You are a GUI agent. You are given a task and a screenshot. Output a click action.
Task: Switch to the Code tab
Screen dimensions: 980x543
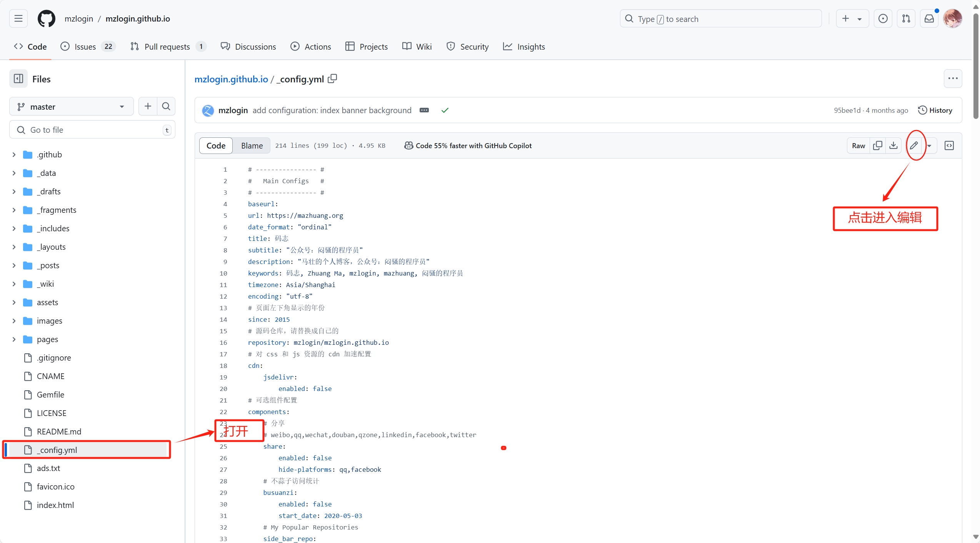(x=30, y=47)
